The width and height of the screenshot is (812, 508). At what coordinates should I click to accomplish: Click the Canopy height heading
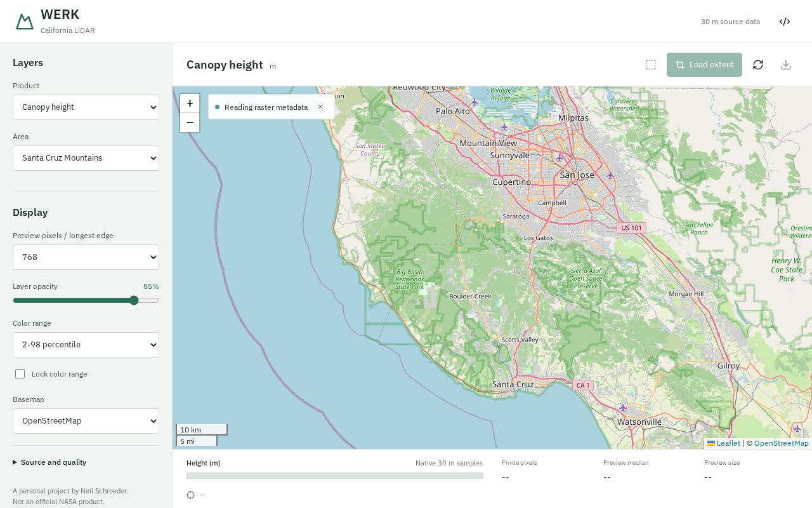click(225, 65)
